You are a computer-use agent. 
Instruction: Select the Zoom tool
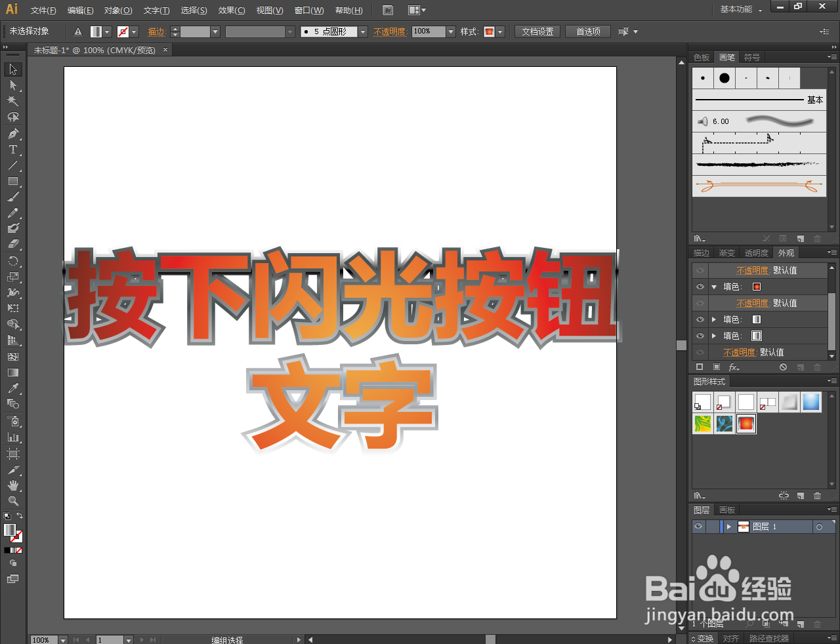pos(13,502)
